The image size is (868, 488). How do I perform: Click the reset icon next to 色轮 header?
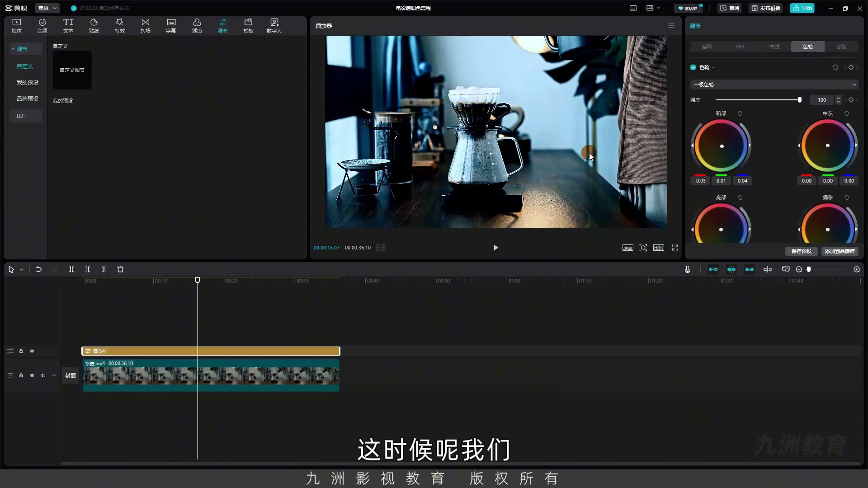pyautogui.click(x=835, y=67)
